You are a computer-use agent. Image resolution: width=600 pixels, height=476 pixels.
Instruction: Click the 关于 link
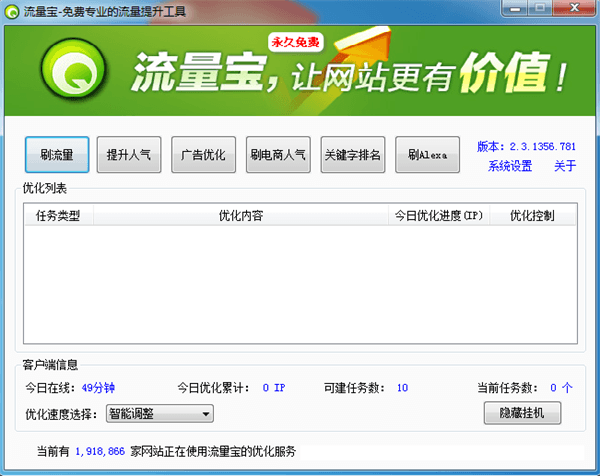[564, 166]
